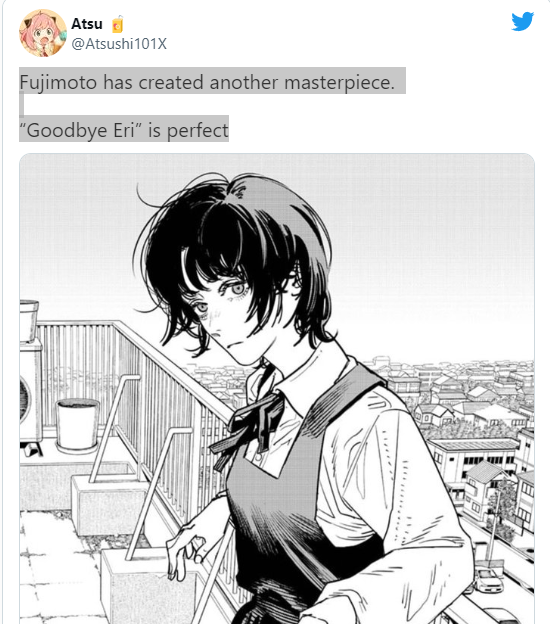Open Atsu's profile avatar picture

[43, 33]
